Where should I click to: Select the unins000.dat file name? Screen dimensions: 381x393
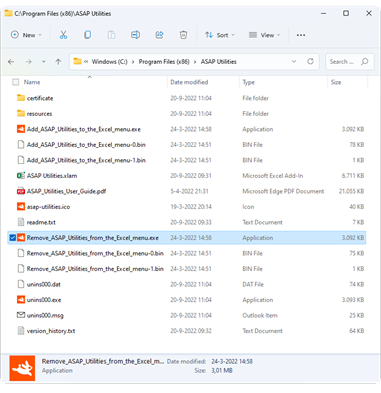[x=44, y=284]
